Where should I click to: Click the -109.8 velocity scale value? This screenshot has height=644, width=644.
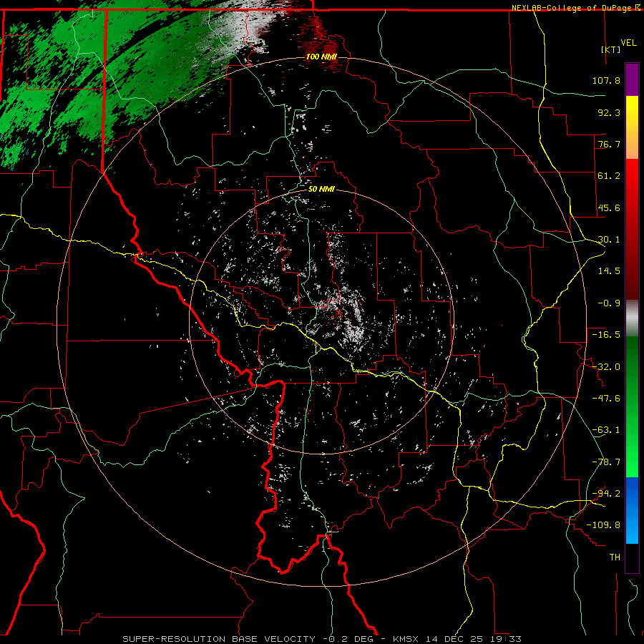[604, 525]
